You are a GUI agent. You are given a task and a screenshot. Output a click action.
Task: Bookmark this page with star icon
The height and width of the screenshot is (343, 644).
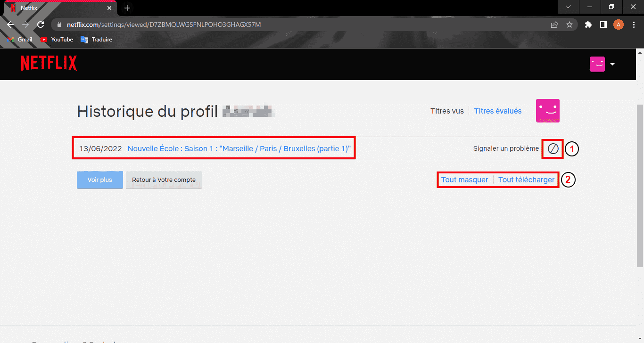point(569,24)
